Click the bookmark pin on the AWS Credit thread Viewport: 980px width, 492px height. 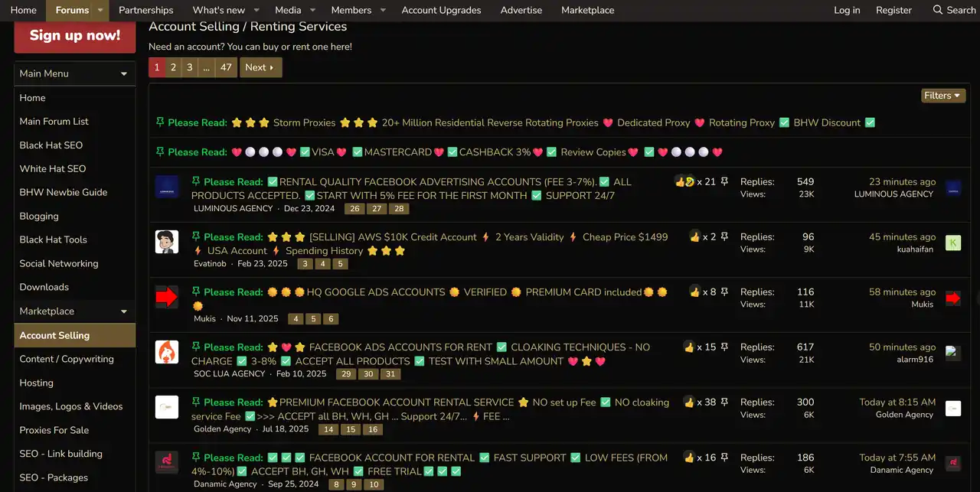click(724, 236)
